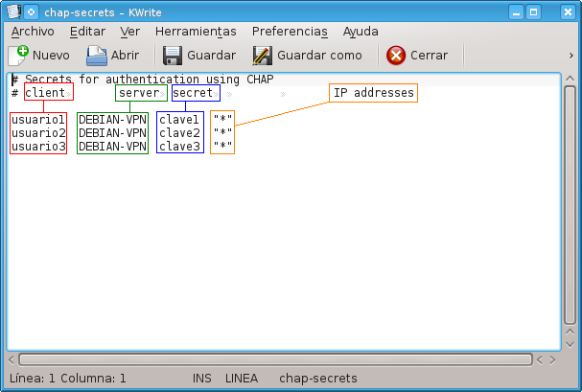This screenshot has height=392, width=582.
Task: Click the vertical scrollbar down arrow at bottom
Action: [570, 344]
